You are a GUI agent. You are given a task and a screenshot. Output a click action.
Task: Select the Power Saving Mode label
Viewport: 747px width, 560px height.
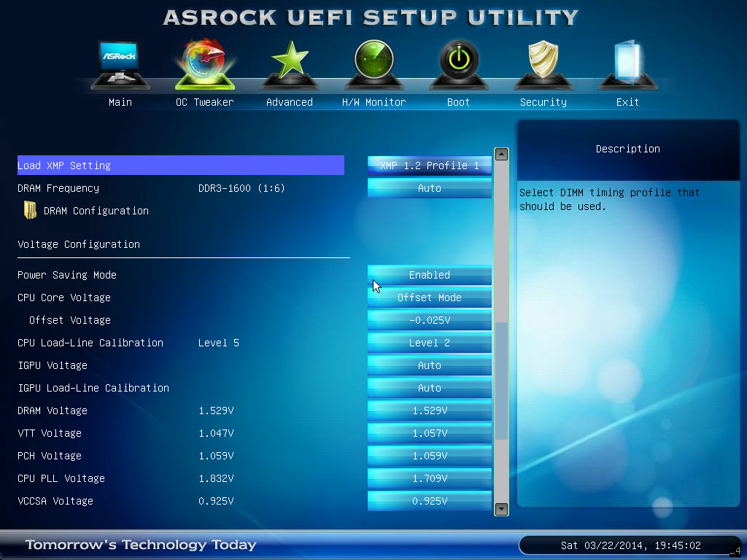tap(67, 275)
